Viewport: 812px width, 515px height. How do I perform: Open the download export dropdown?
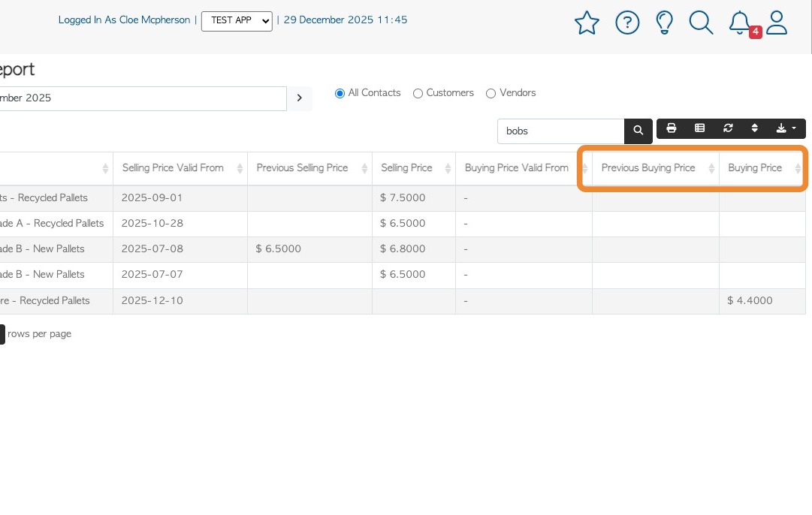pyautogui.click(x=786, y=128)
